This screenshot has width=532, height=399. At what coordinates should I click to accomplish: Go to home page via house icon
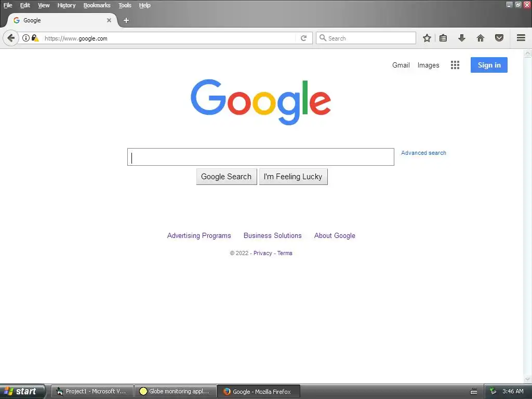(x=481, y=38)
